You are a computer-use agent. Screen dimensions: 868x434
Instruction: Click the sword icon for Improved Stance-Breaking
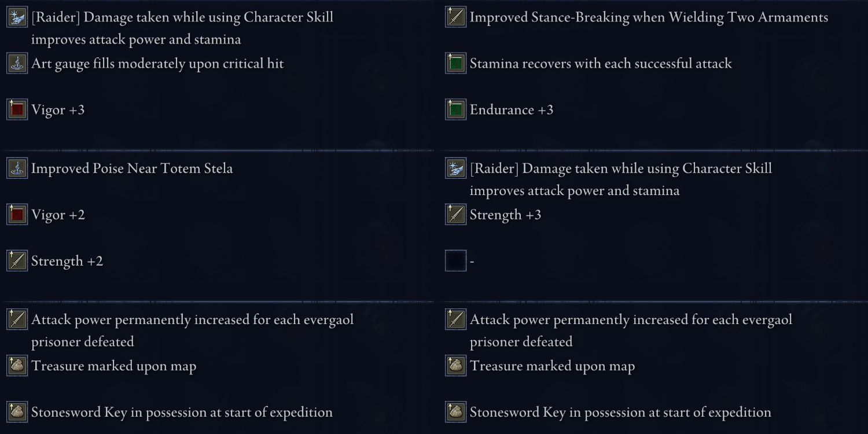click(455, 17)
